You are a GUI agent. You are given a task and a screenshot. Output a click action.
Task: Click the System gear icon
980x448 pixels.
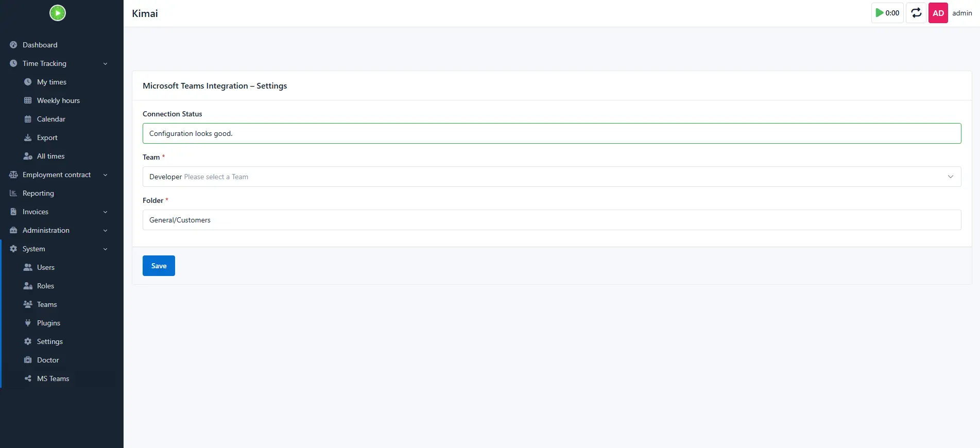13,249
